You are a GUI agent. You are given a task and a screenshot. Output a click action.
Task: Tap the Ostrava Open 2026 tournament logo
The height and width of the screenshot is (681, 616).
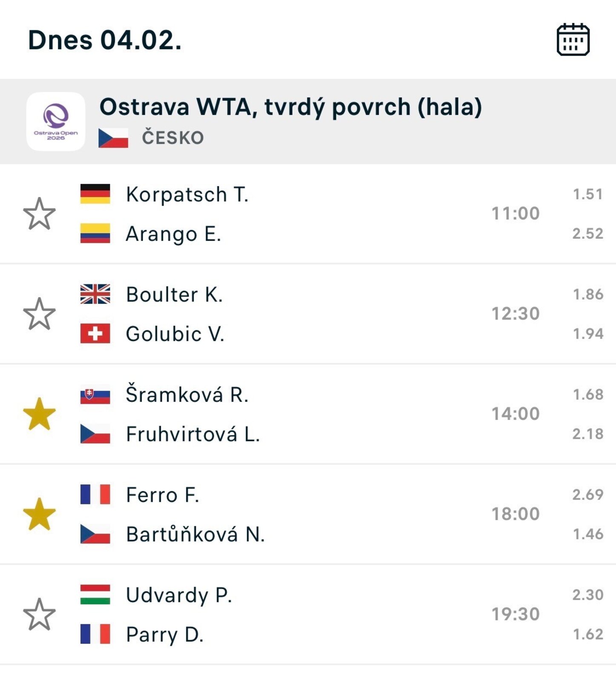[56, 121]
